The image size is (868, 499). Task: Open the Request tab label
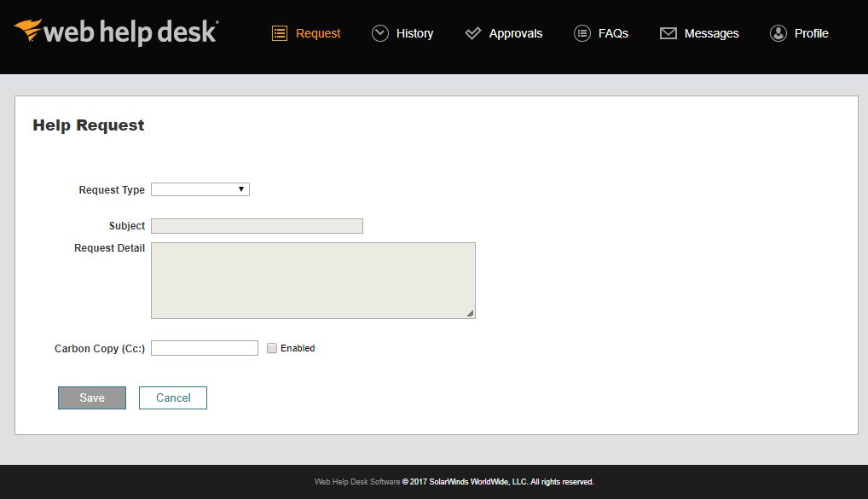[x=318, y=33]
